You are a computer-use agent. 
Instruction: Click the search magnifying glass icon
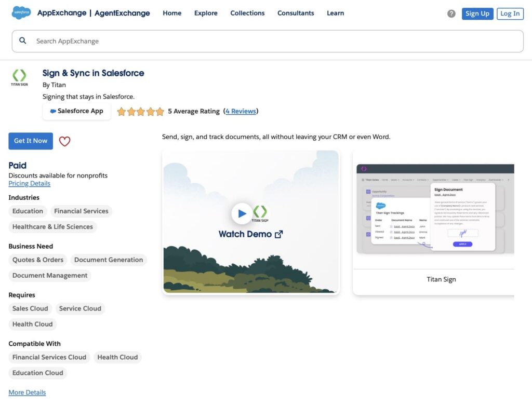pyautogui.click(x=23, y=40)
